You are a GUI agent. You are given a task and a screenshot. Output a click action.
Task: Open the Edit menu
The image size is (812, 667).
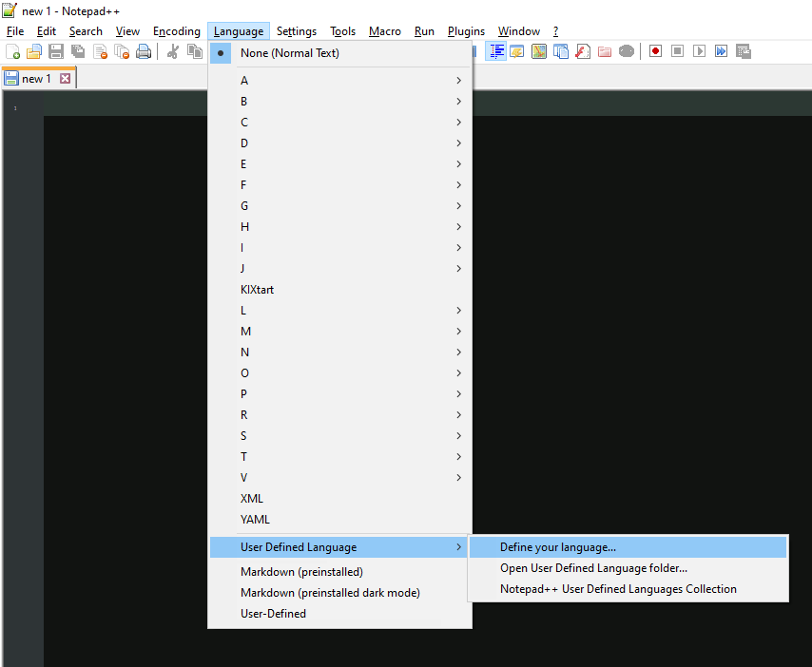46,31
